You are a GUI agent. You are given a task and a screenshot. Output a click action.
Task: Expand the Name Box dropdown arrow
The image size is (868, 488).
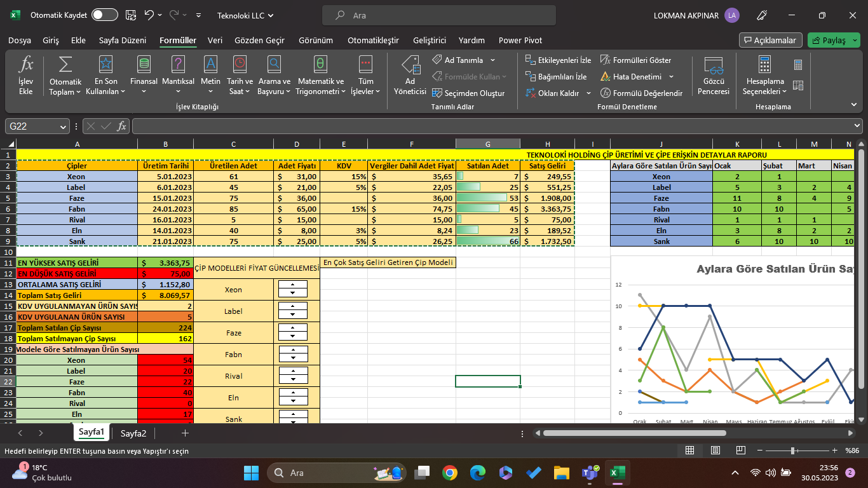62,126
